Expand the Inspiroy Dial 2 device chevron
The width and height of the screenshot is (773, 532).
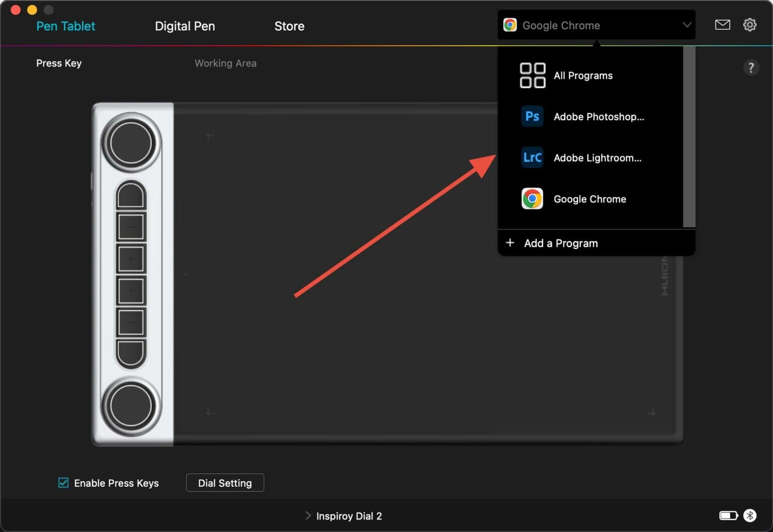pos(308,515)
